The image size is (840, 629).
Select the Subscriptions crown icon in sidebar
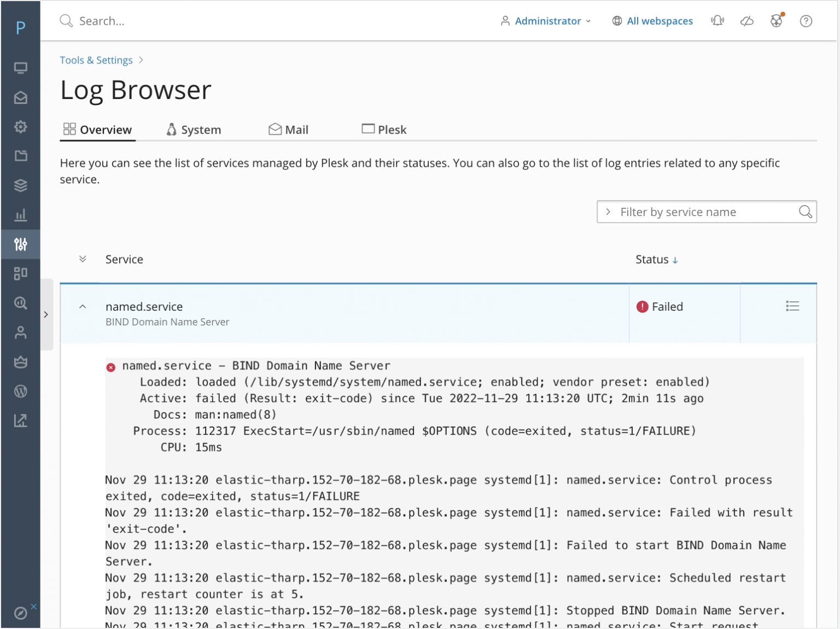[20, 362]
